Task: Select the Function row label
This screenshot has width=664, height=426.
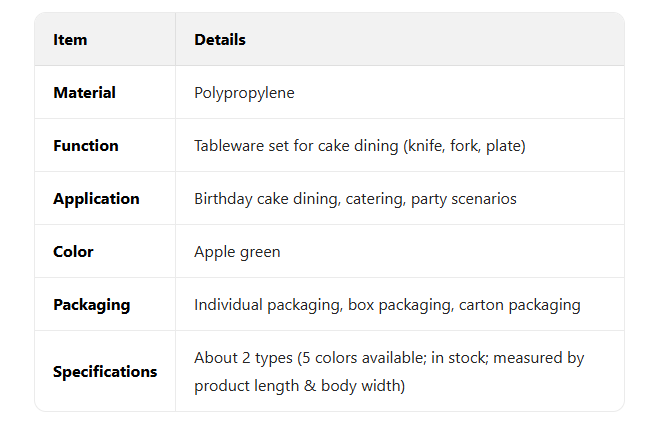Action: [x=86, y=146]
